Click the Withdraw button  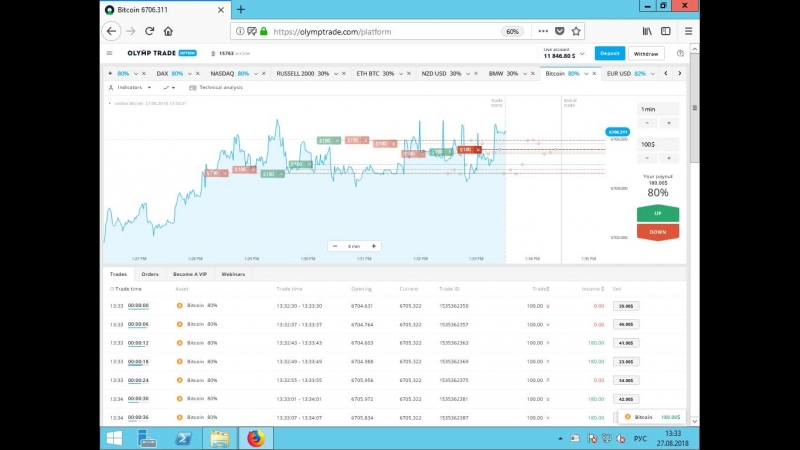[646, 54]
